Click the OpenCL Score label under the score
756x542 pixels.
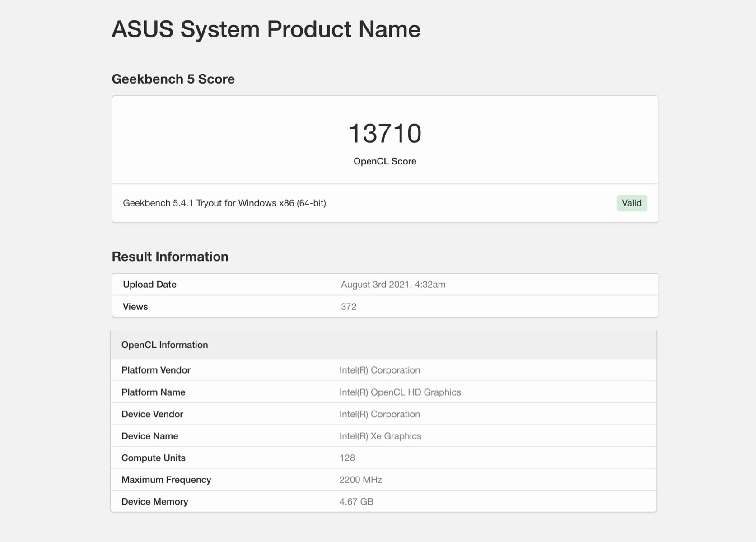pos(385,161)
